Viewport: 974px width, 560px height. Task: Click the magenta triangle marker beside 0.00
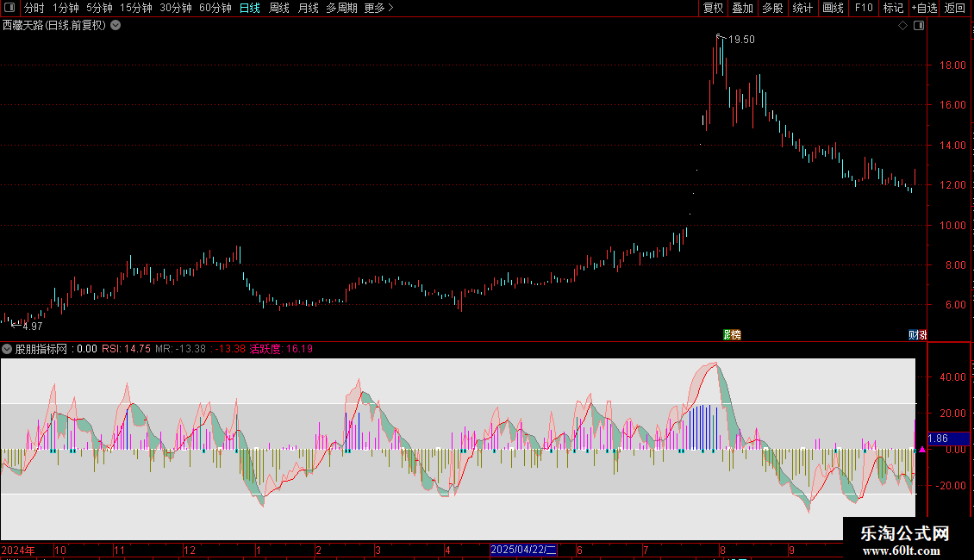(921, 449)
